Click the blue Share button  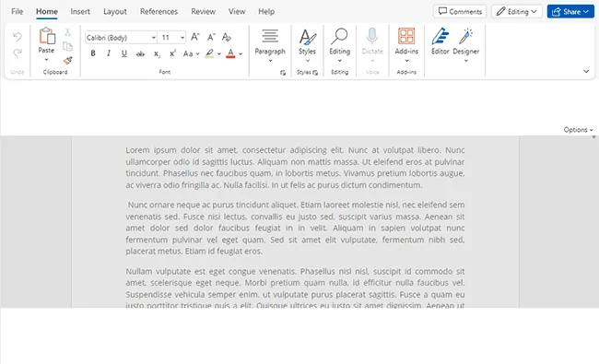[x=570, y=11]
